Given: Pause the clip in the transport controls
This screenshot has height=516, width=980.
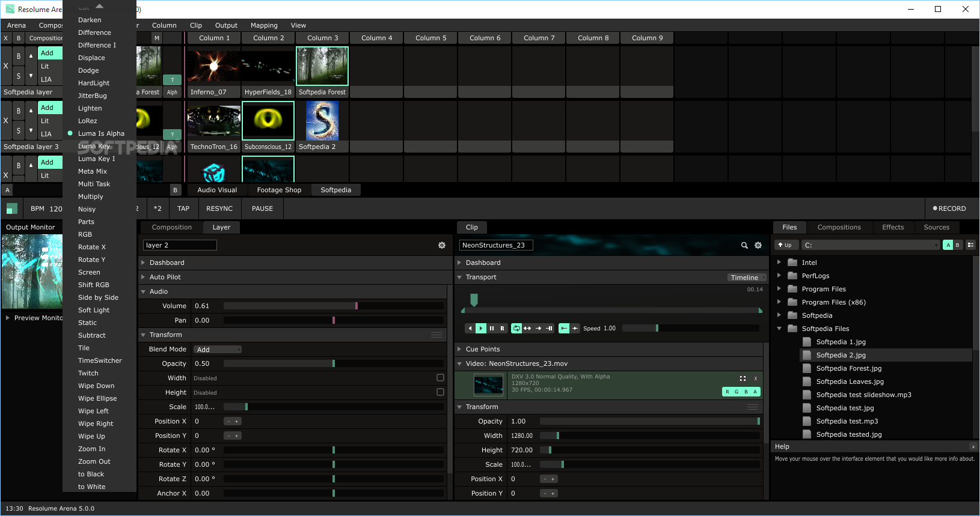Looking at the screenshot, I should pyautogui.click(x=492, y=328).
